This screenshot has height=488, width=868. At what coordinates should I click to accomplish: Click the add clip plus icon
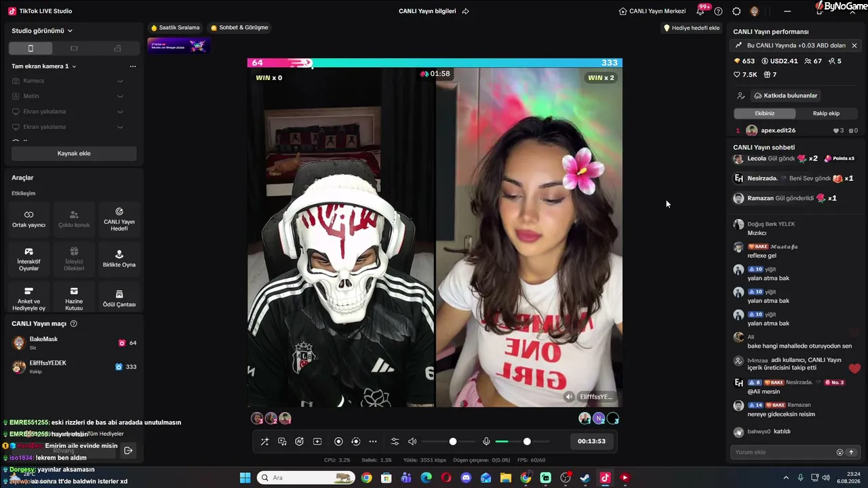click(317, 441)
